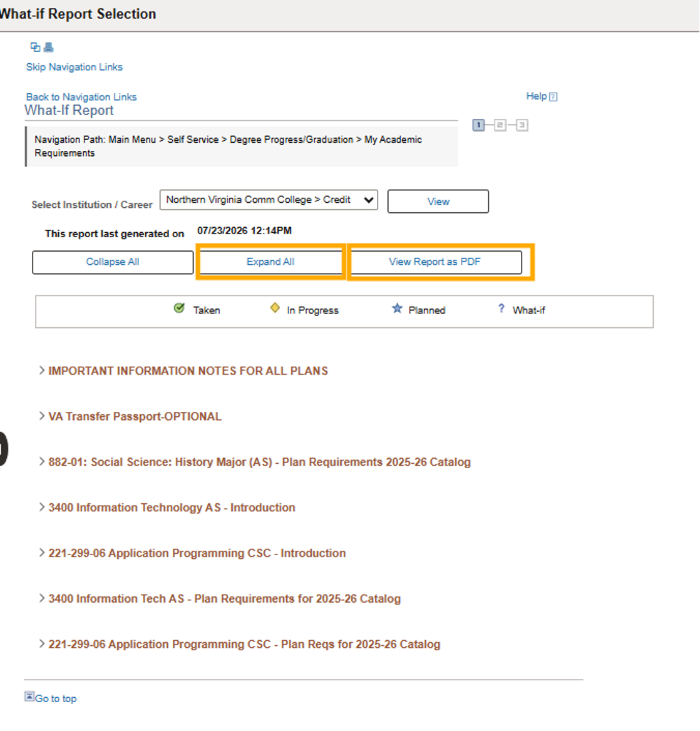
Task: Expand 221-299-06 CSC Plan Reqs chevron
Action: pos(42,644)
